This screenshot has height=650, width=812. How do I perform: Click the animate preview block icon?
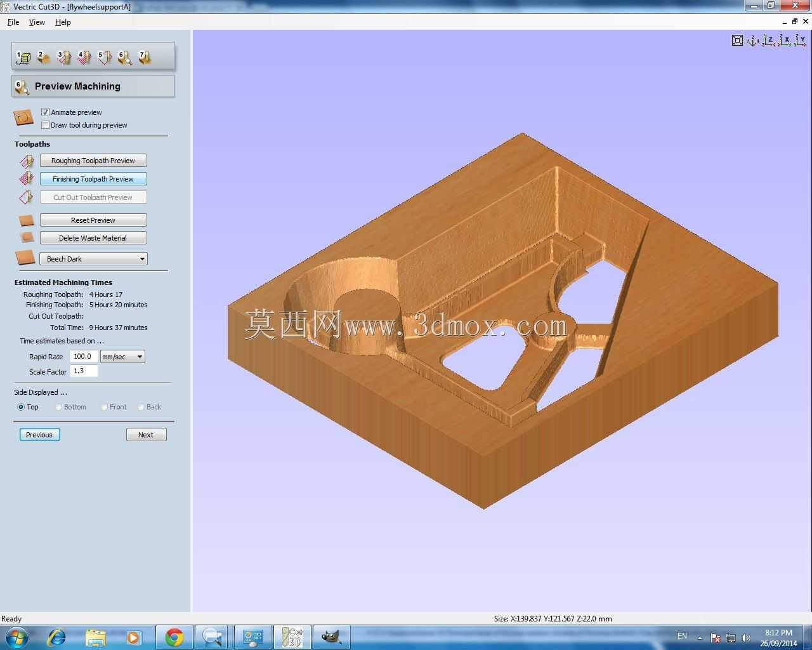pos(23,117)
